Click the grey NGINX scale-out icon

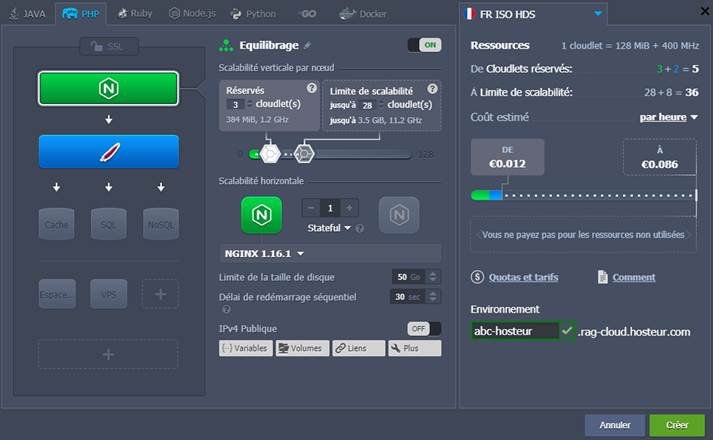coord(398,214)
